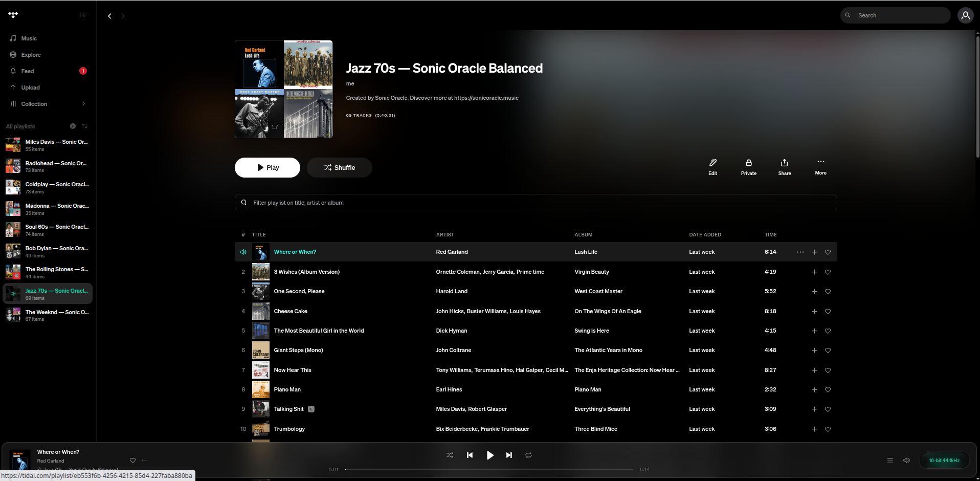Add Giant Steps (Mono) via plus icon
The width and height of the screenshot is (980, 481).
pos(814,350)
